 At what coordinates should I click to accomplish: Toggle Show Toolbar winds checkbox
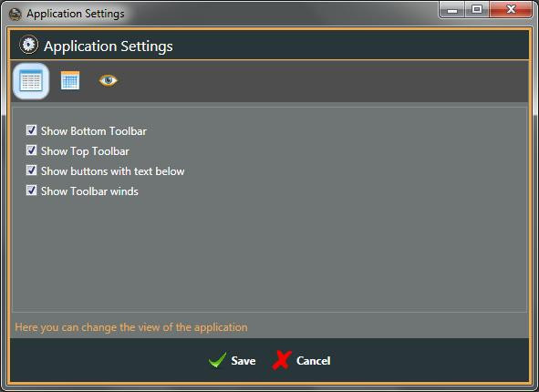[31, 190]
